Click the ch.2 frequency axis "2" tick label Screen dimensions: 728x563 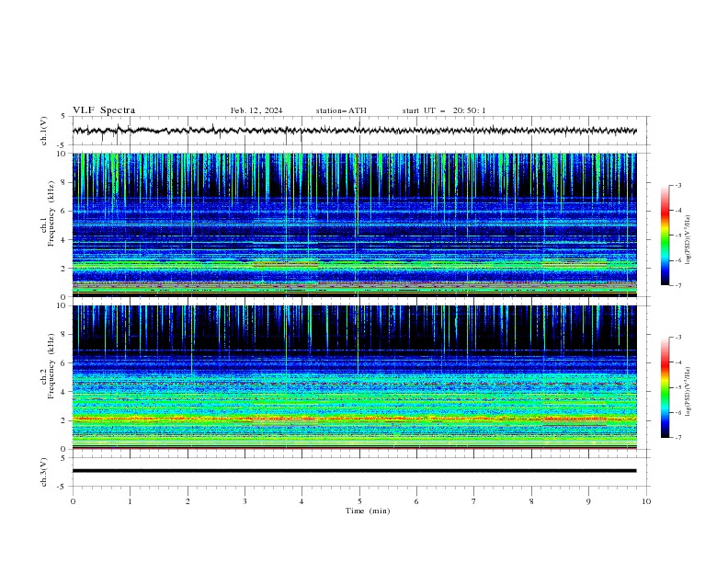(64, 420)
